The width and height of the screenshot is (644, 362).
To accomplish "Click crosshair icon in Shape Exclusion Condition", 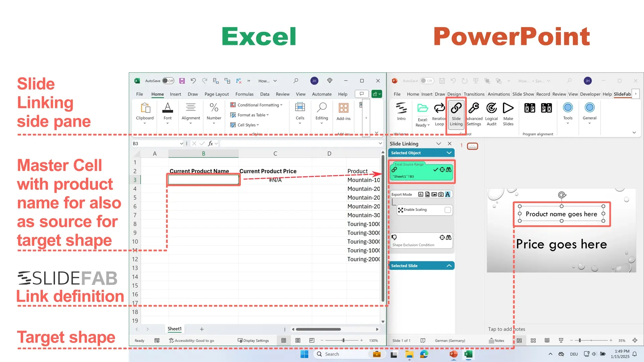I will pyautogui.click(x=442, y=237).
